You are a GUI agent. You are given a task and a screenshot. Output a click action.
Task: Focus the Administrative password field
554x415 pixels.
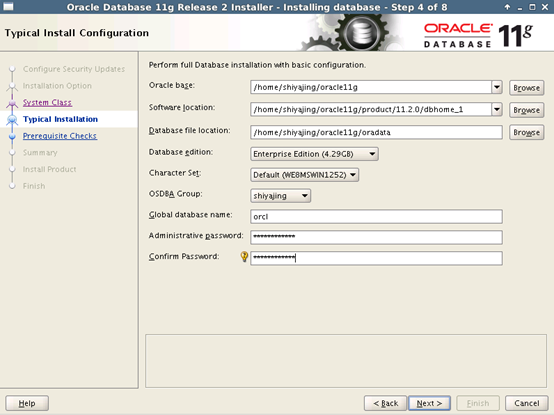point(376,237)
